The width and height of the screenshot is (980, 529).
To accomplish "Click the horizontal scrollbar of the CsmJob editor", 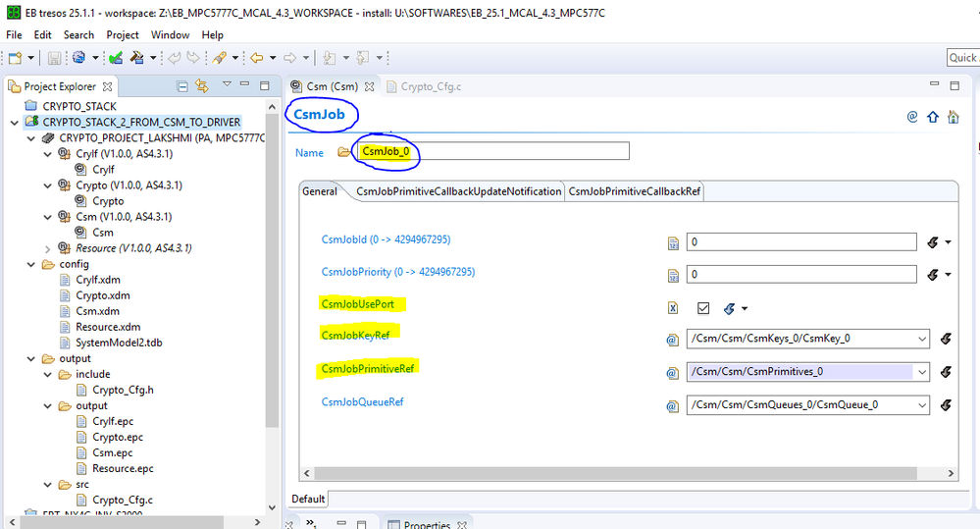I will tap(615, 473).
